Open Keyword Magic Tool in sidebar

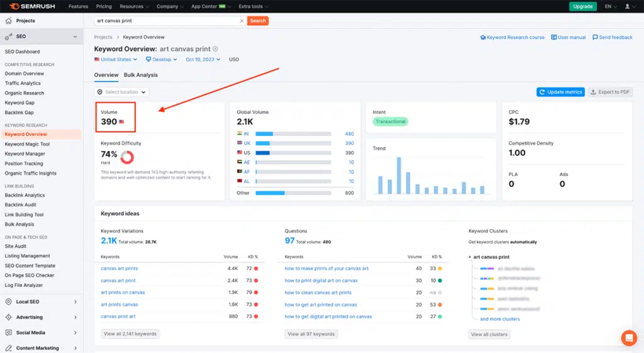pyautogui.click(x=27, y=144)
